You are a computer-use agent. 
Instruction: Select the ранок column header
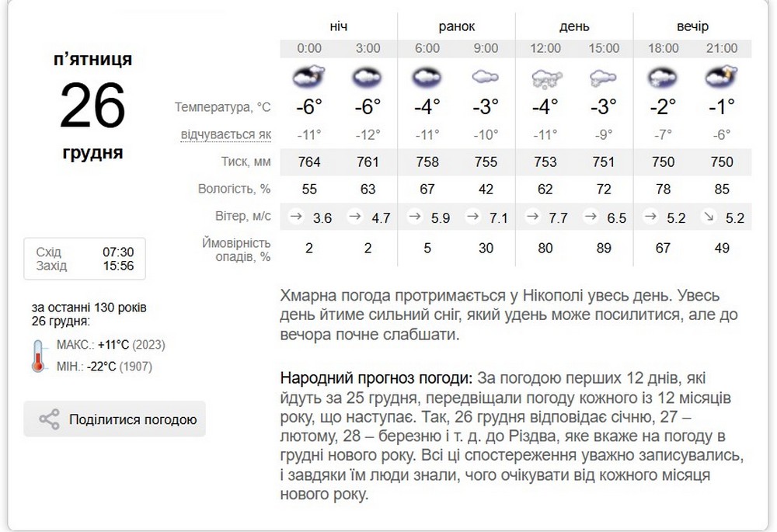tap(456, 26)
